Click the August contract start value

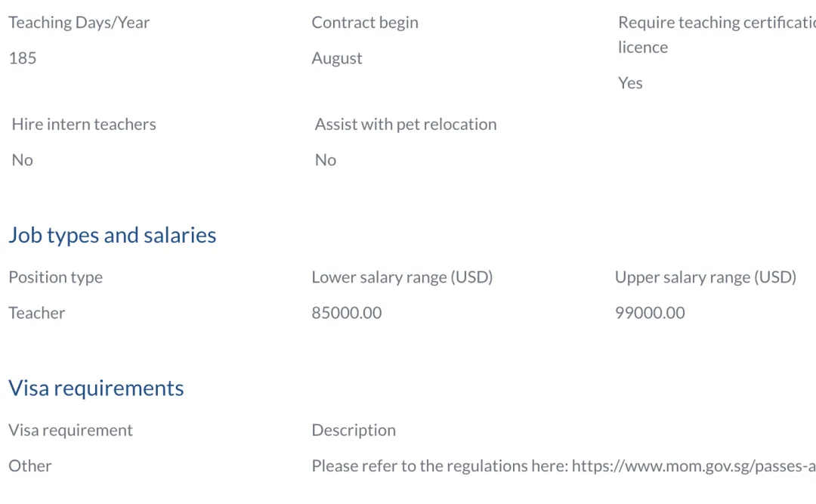337,58
